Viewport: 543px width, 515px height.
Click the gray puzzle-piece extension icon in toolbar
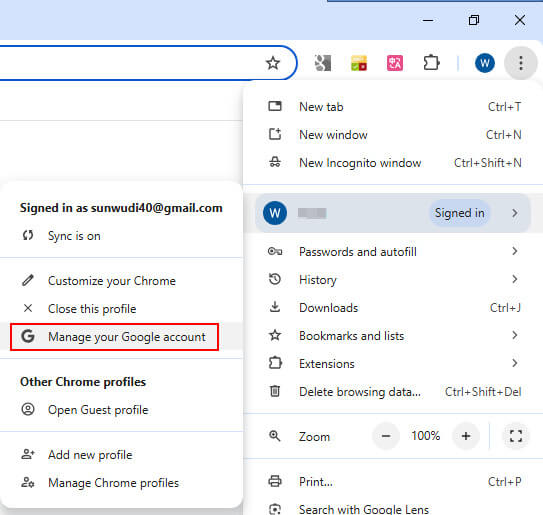click(x=323, y=63)
